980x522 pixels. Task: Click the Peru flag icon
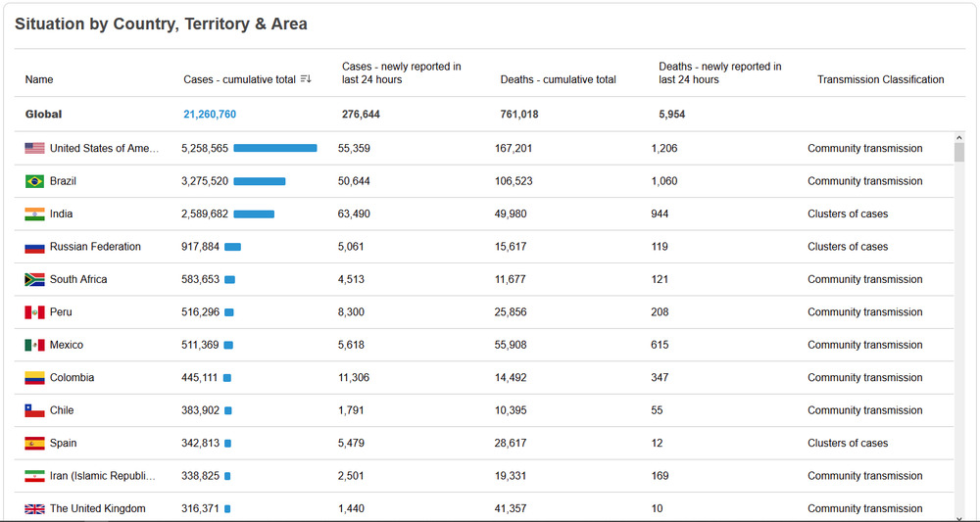click(35, 312)
